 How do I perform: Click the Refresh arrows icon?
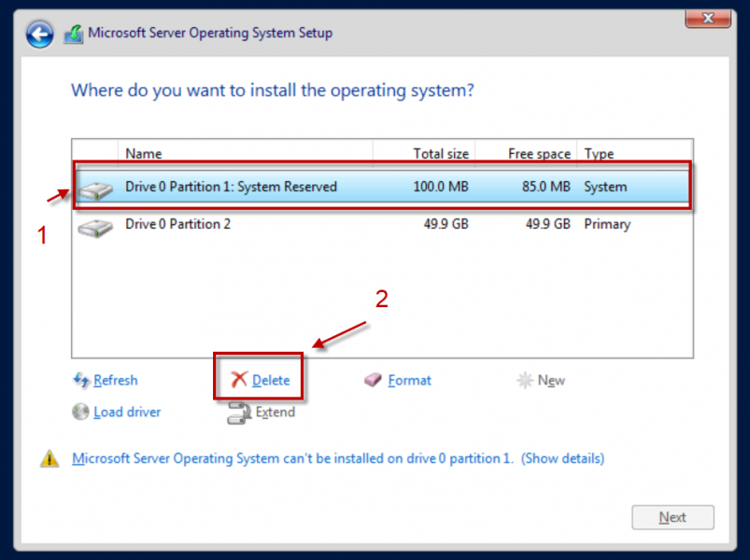point(81,381)
